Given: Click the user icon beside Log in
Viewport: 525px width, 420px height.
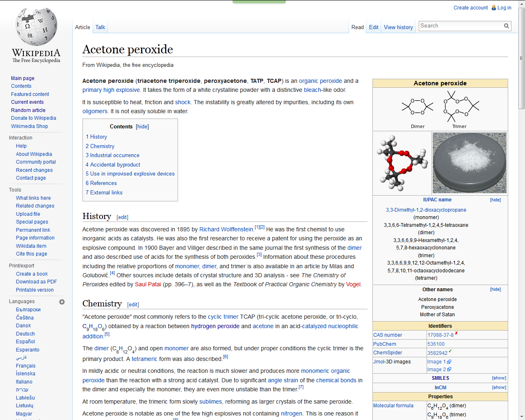Looking at the screenshot, I should pyautogui.click(x=494, y=8).
